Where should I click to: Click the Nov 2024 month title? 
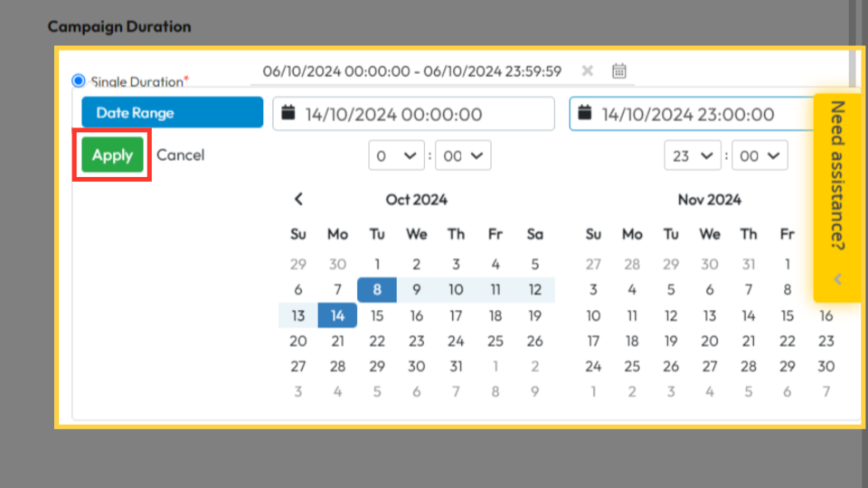pyautogui.click(x=709, y=200)
